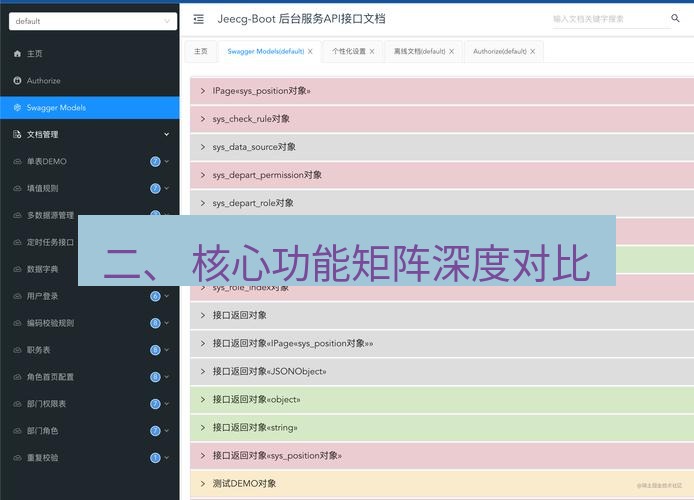Click the search magnifier icon
This screenshot has width=694, height=500.
[x=675, y=18]
